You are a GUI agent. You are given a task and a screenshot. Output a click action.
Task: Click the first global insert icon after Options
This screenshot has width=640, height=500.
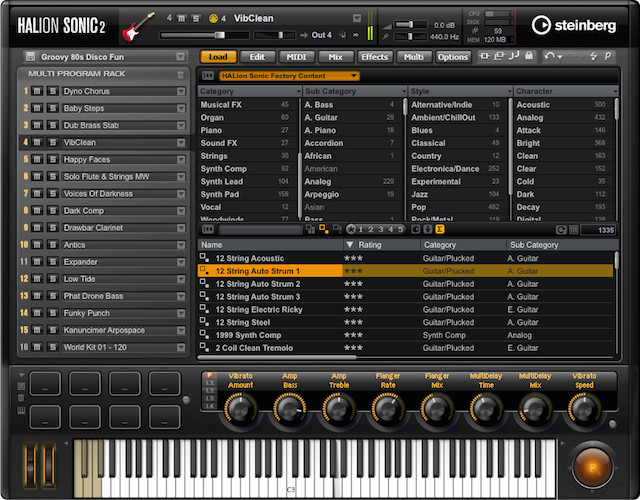[484, 56]
